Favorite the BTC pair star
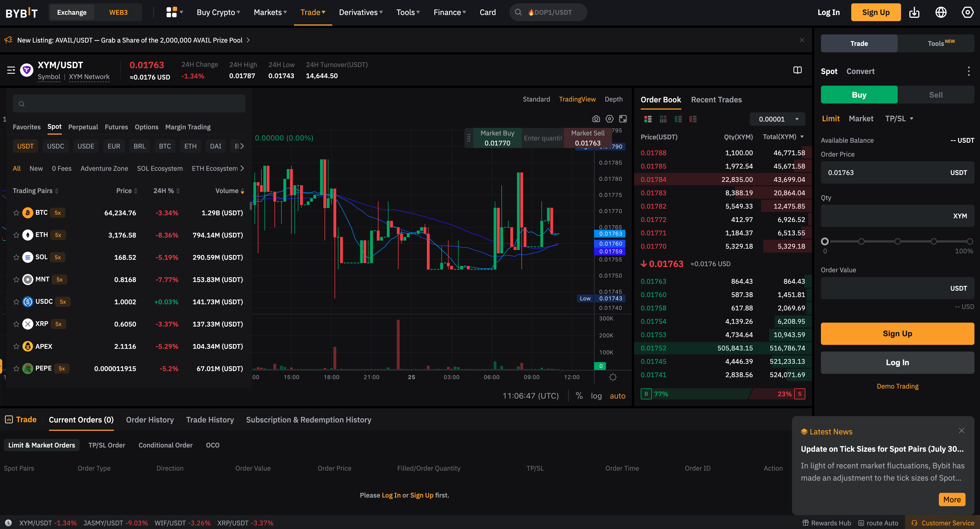 16,213
